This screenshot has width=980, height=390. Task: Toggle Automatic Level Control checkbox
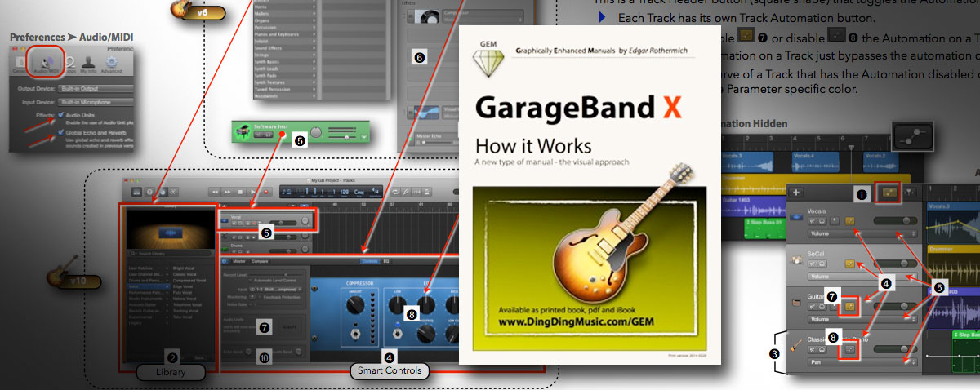(250, 281)
